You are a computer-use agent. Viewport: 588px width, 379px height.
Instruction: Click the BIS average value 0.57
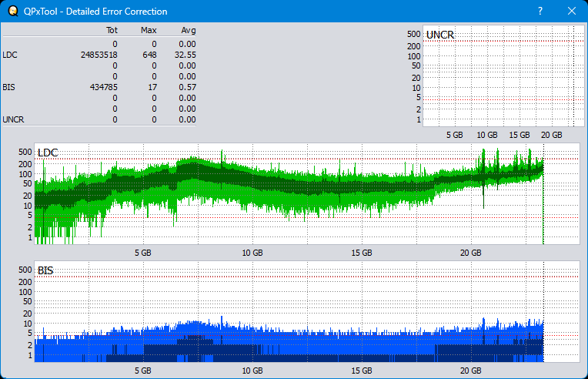click(x=188, y=87)
